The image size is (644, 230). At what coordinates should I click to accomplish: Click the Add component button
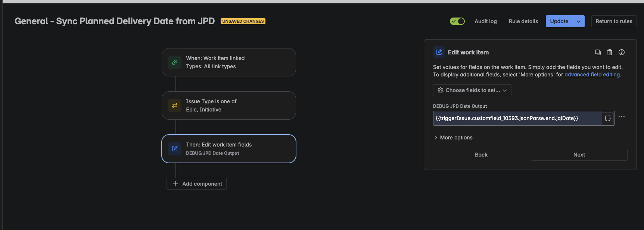pos(196,184)
